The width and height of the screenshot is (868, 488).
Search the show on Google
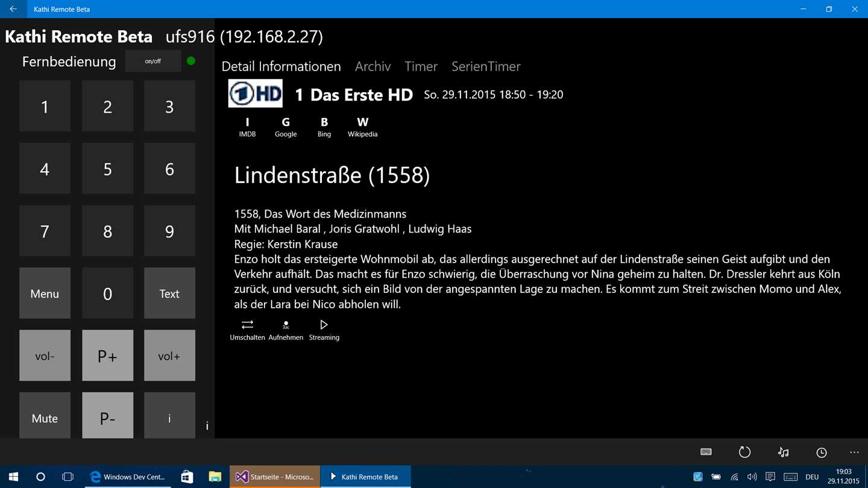pyautogui.click(x=286, y=127)
